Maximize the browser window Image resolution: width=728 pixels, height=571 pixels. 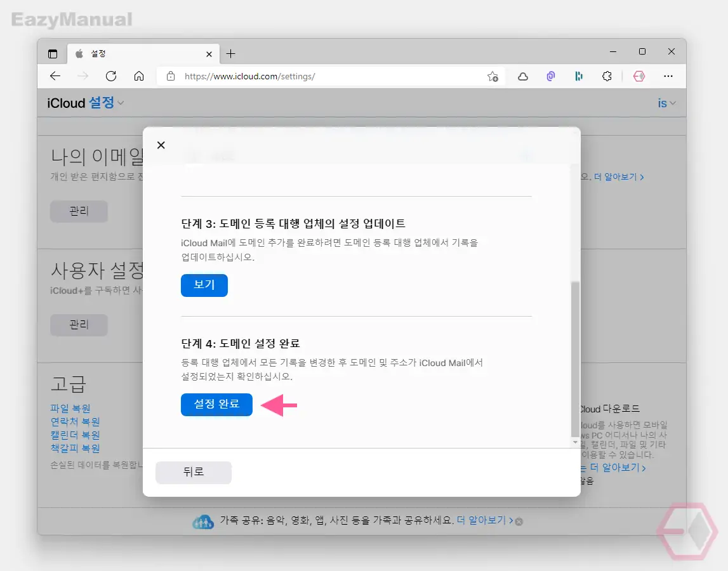[642, 51]
